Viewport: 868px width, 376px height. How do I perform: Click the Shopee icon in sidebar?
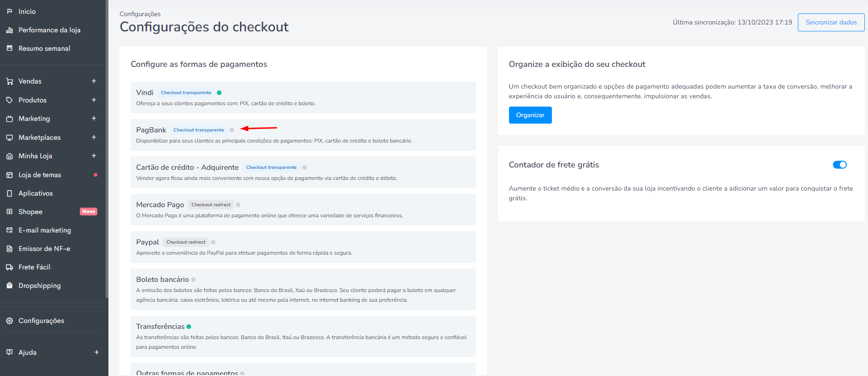(9, 212)
